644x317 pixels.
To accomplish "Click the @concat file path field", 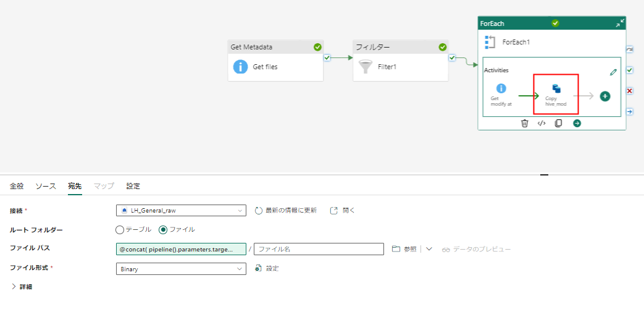I will click(181, 249).
